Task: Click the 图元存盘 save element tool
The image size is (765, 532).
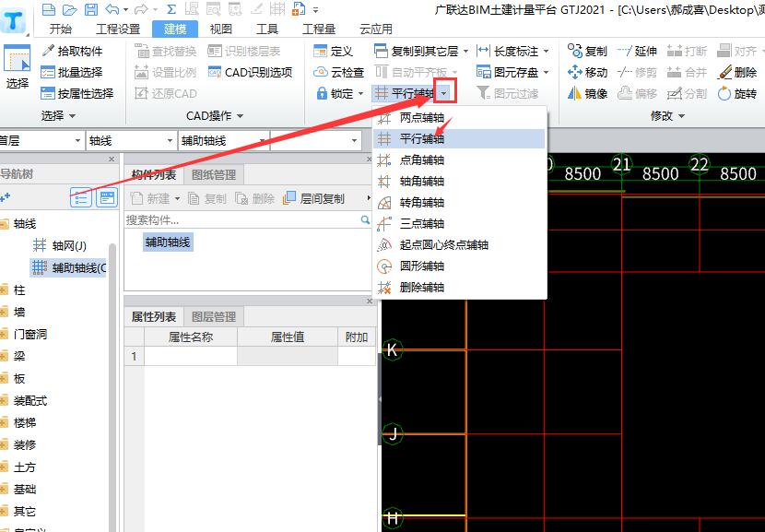Action: 508,72
